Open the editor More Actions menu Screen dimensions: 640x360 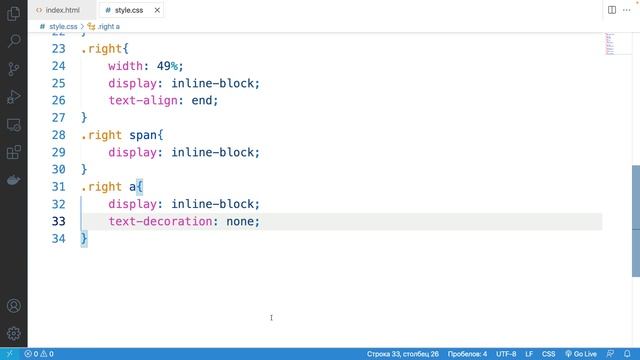pyautogui.click(x=627, y=10)
